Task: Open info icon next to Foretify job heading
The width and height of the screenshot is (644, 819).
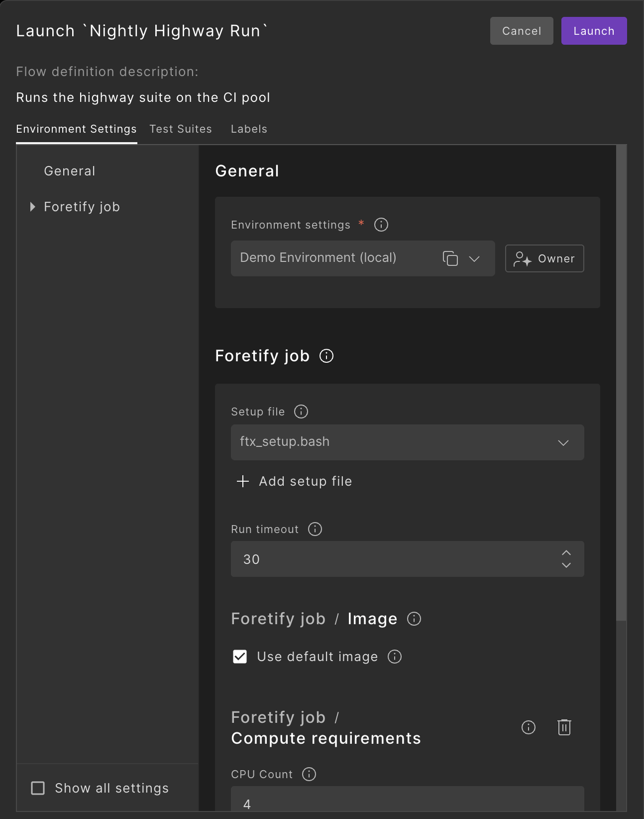Action: click(x=326, y=356)
